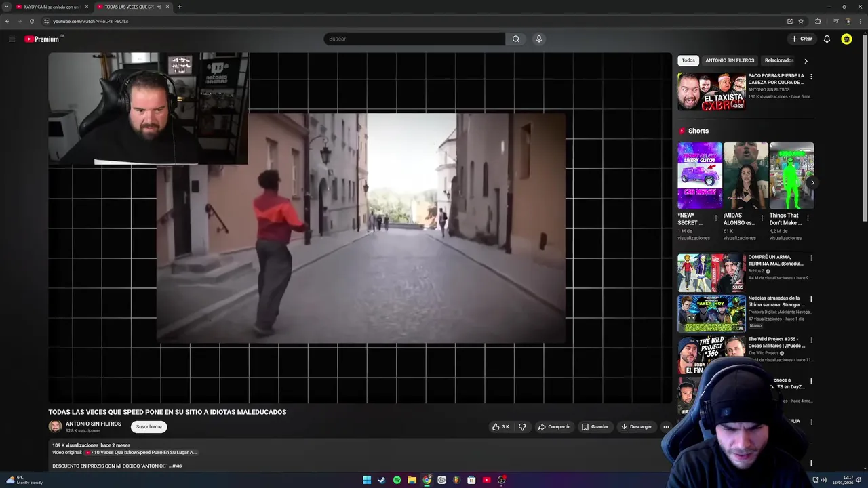Screen dimensions: 868x488
Task: Open File Explorer from the taskbar
Action: [x=412, y=480]
